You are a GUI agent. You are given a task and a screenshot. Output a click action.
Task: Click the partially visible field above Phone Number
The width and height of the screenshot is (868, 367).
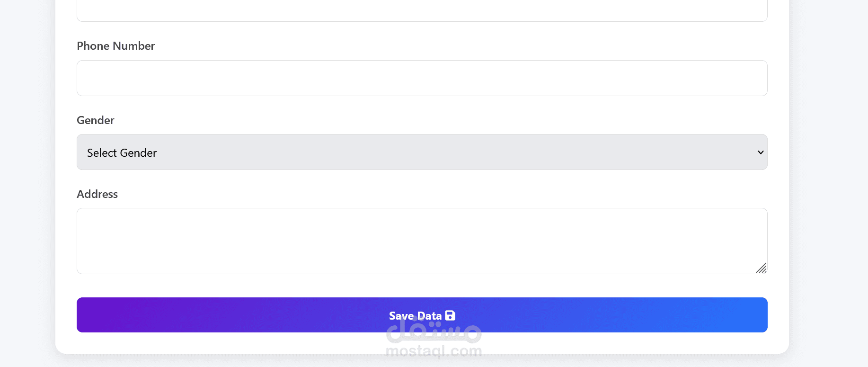pyautogui.click(x=422, y=10)
